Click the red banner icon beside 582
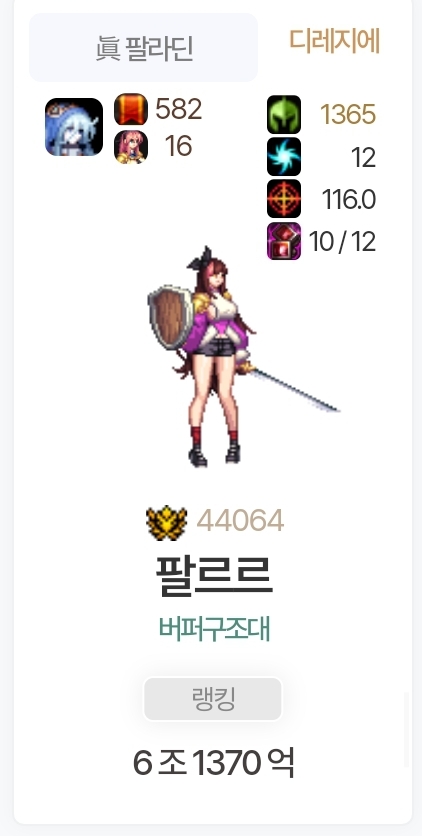Viewport: 422px width, 836px height. click(131, 109)
